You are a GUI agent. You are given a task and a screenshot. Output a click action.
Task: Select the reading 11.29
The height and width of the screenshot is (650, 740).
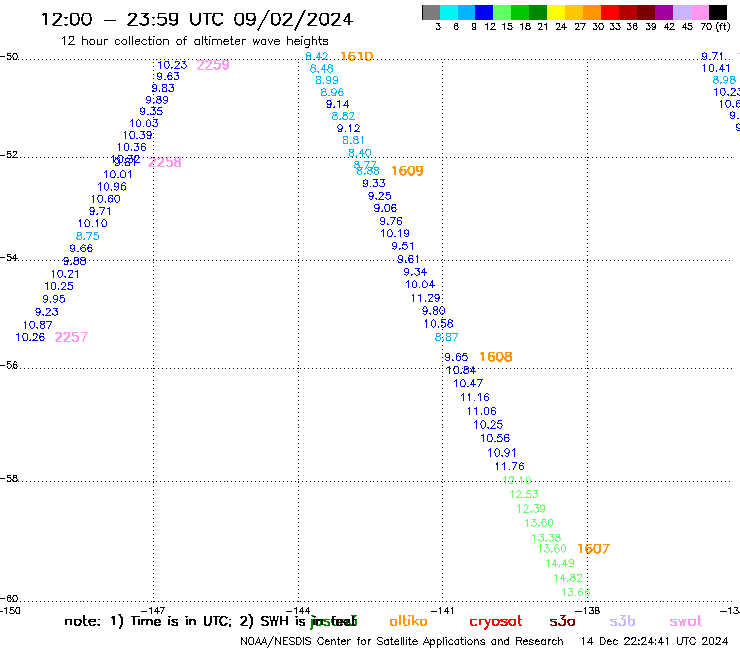(426, 298)
